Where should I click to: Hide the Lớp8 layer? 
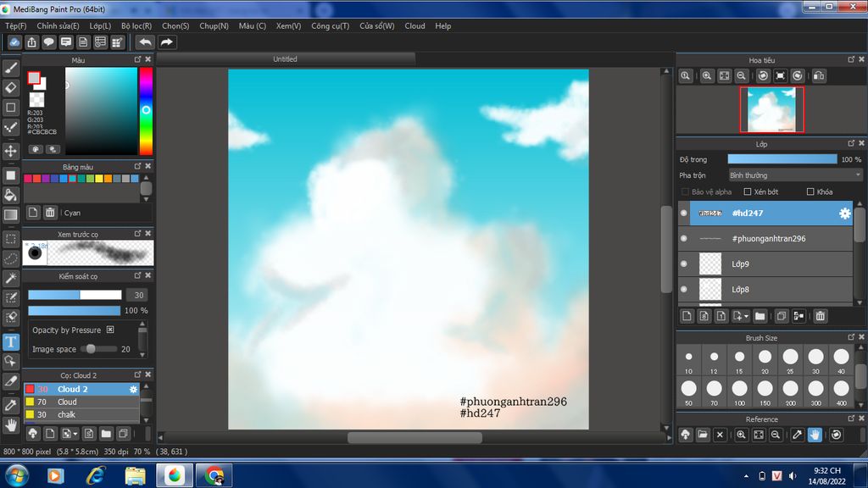684,290
